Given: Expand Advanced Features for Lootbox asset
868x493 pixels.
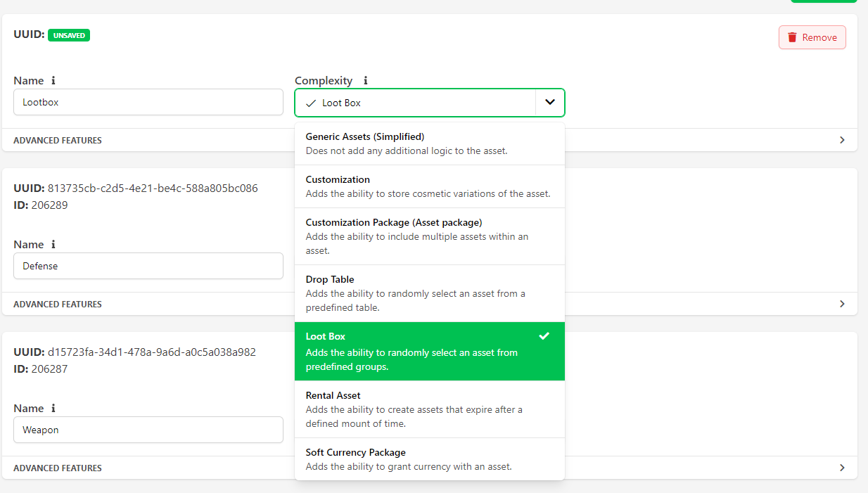Looking at the screenshot, I should coord(842,140).
